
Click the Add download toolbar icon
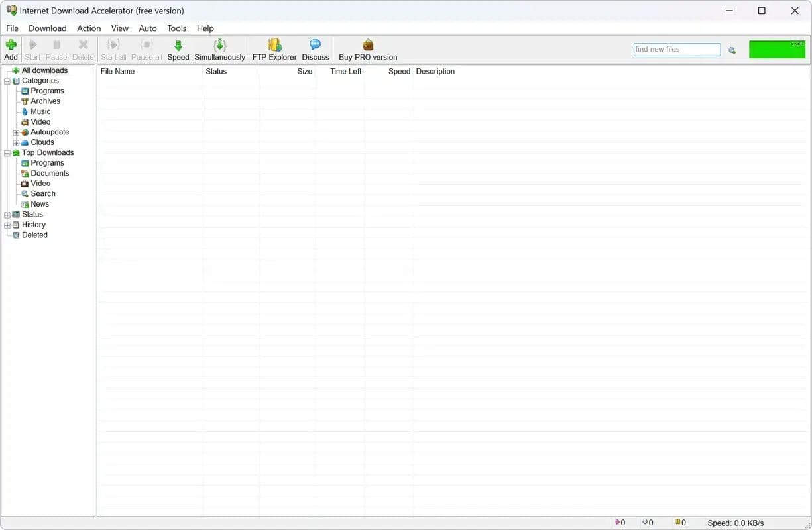pyautogui.click(x=11, y=45)
